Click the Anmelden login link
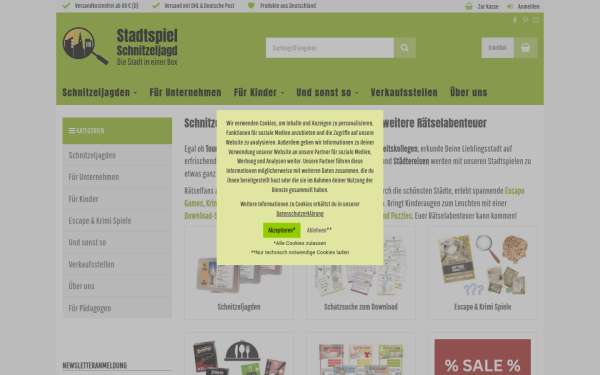This screenshot has width=600, height=375. click(x=528, y=7)
